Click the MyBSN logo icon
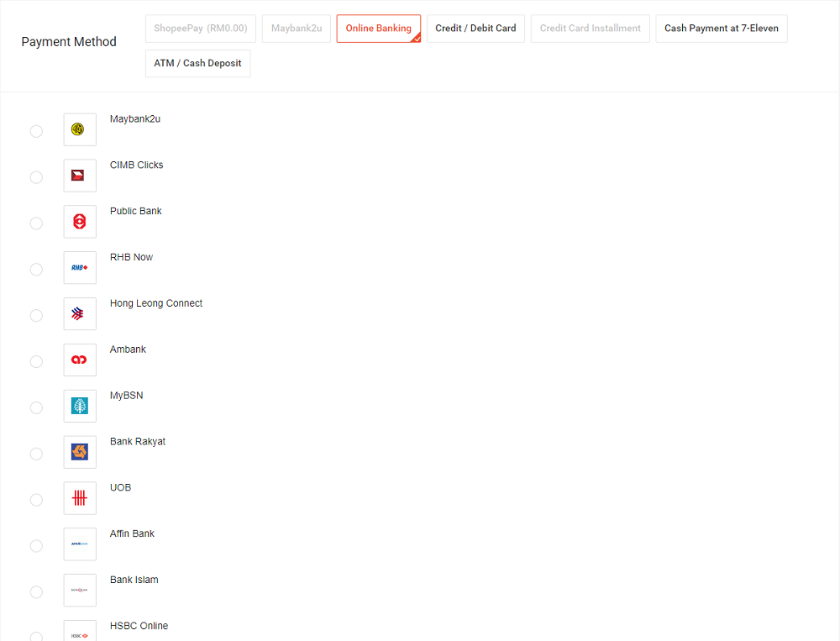The height and width of the screenshot is (641, 840). click(x=80, y=406)
